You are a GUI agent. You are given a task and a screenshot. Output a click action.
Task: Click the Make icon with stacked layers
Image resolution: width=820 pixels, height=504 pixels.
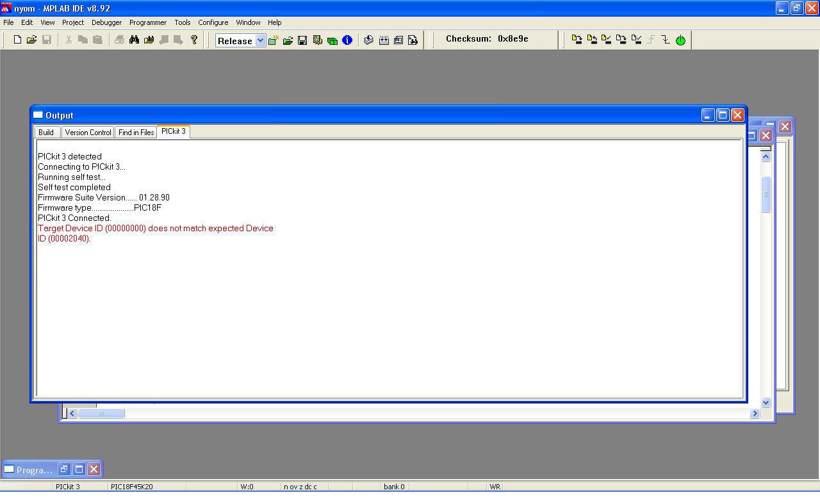368,40
